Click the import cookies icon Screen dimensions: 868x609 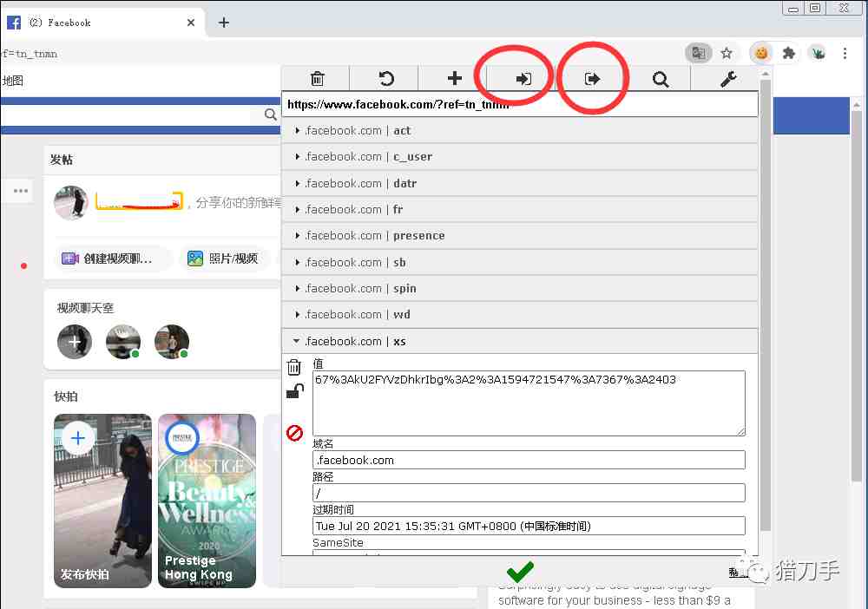[x=523, y=79]
